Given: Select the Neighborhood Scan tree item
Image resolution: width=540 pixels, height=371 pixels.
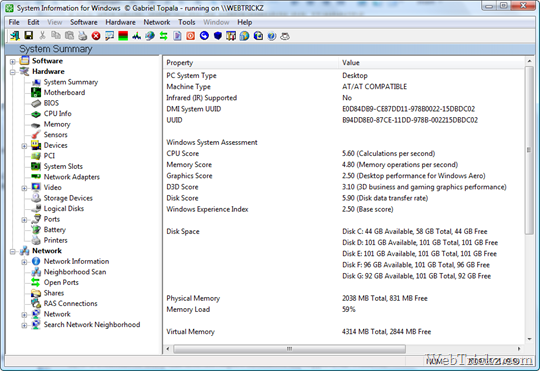Looking at the screenshot, I should tap(75, 272).
